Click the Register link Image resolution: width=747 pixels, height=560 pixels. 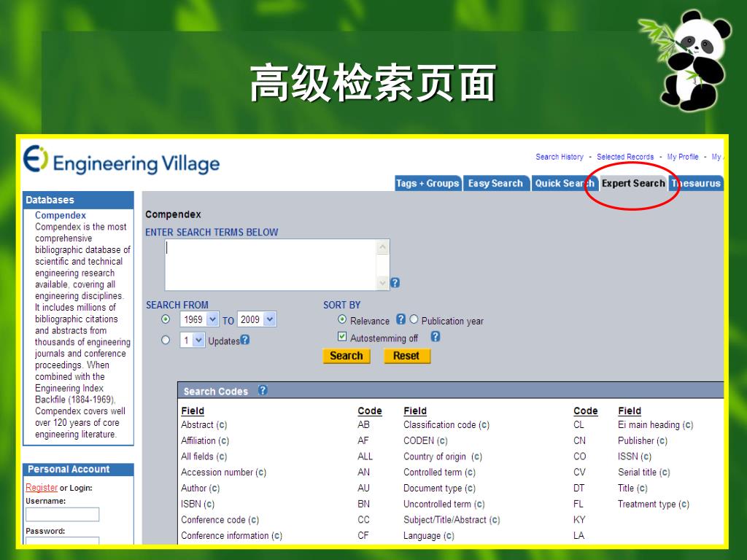42,488
